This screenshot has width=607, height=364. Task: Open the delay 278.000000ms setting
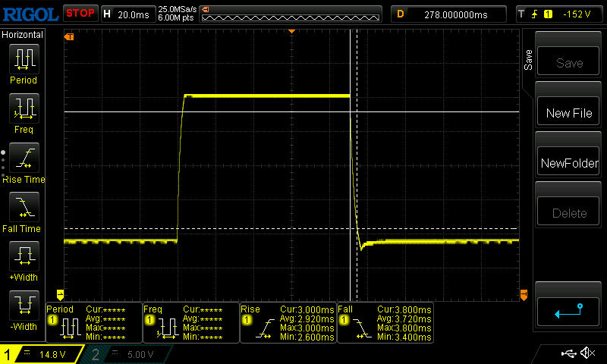click(x=448, y=14)
